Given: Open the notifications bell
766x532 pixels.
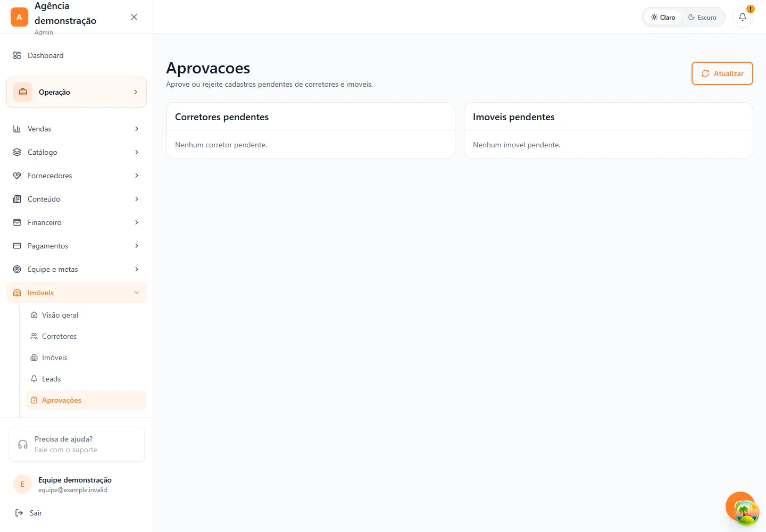Looking at the screenshot, I should click(743, 17).
